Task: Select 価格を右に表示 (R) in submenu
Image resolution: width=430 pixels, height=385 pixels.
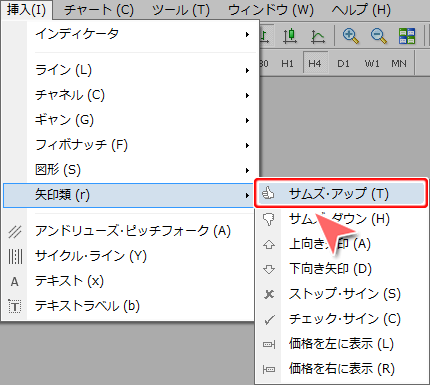Action: [341, 369]
